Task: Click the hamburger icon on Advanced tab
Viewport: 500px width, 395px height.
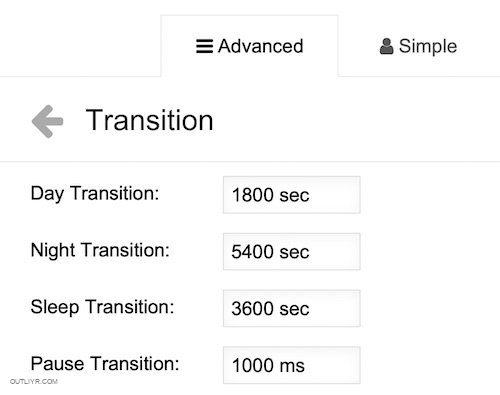Action: coord(204,46)
